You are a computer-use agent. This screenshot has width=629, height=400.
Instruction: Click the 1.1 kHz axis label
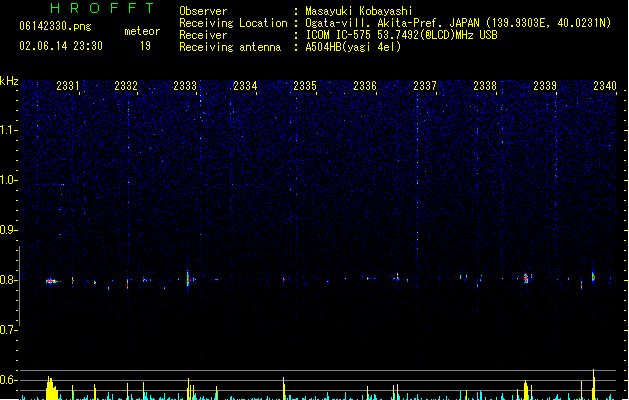click(x=8, y=130)
